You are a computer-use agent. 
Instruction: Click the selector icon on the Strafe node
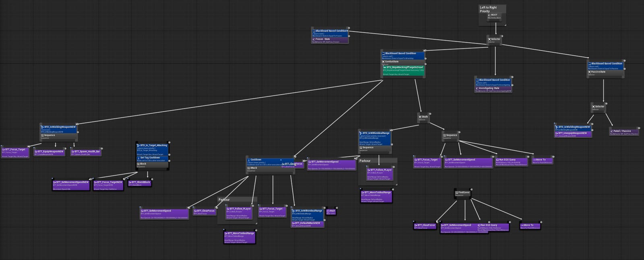click(x=420, y=117)
